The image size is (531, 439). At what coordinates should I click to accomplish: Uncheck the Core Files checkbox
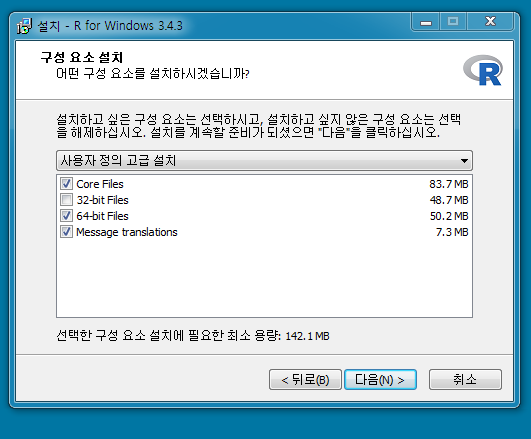[66, 184]
